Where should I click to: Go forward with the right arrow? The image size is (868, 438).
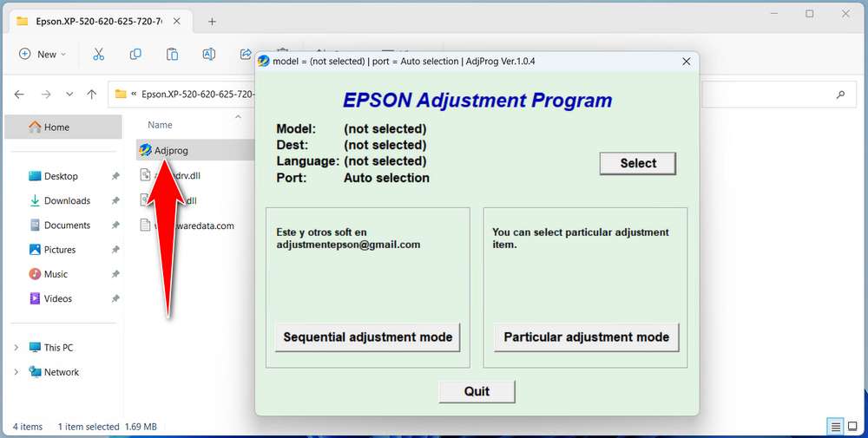click(x=46, y=95)
